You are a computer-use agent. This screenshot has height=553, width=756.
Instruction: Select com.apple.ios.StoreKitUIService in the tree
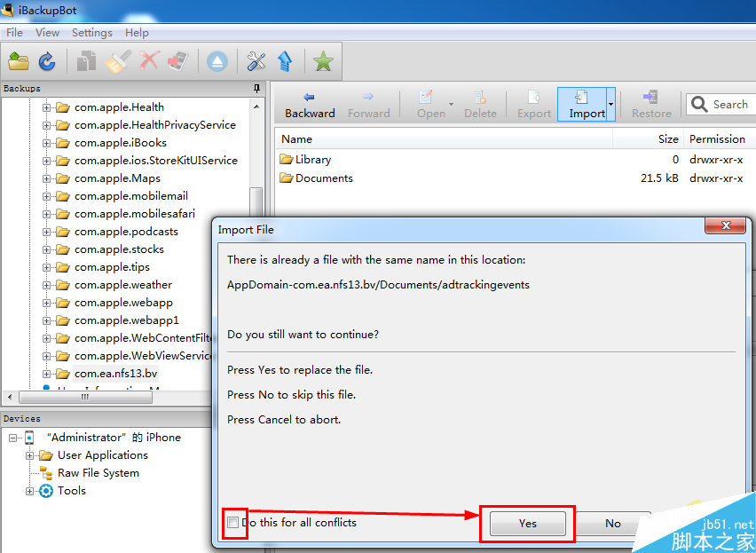point(156,161)
